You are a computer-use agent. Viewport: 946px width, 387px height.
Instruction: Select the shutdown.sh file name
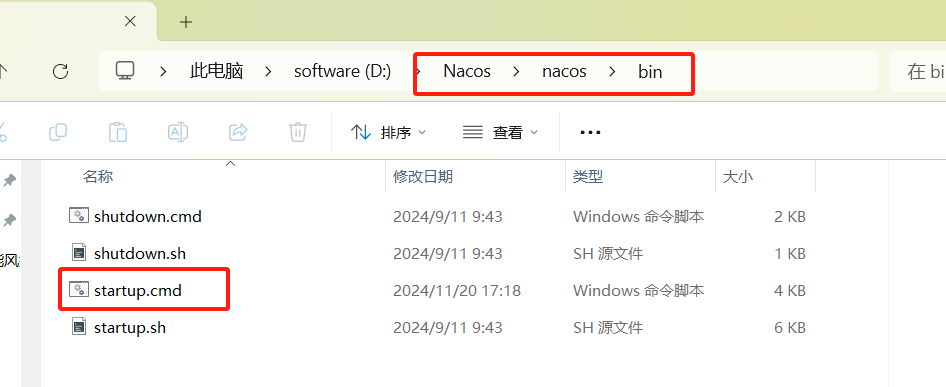(140, 254)
